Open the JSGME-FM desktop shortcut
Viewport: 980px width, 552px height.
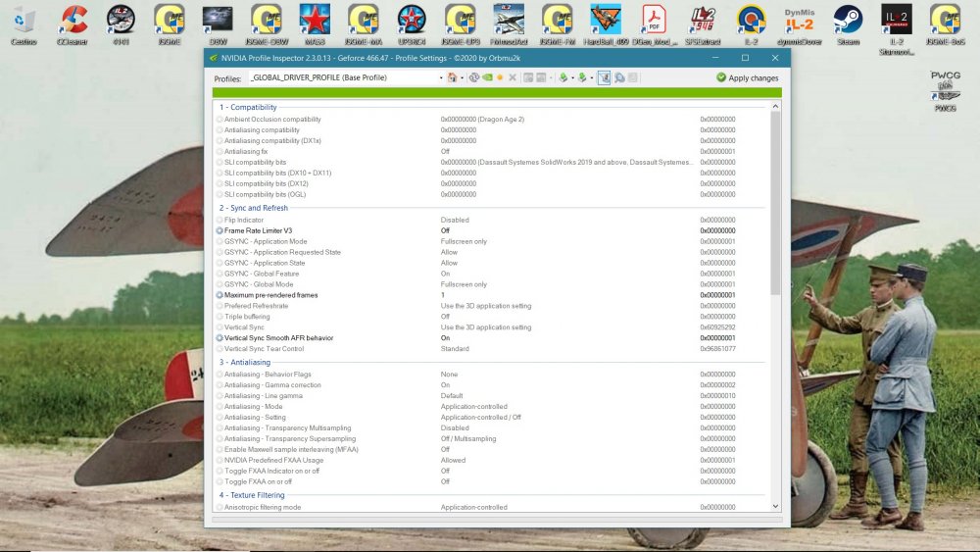click(x=558, y=25)
